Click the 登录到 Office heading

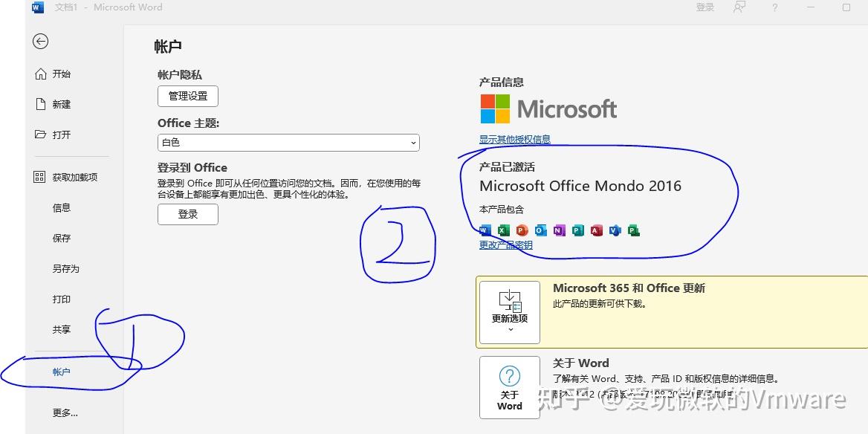pos(192,168)
